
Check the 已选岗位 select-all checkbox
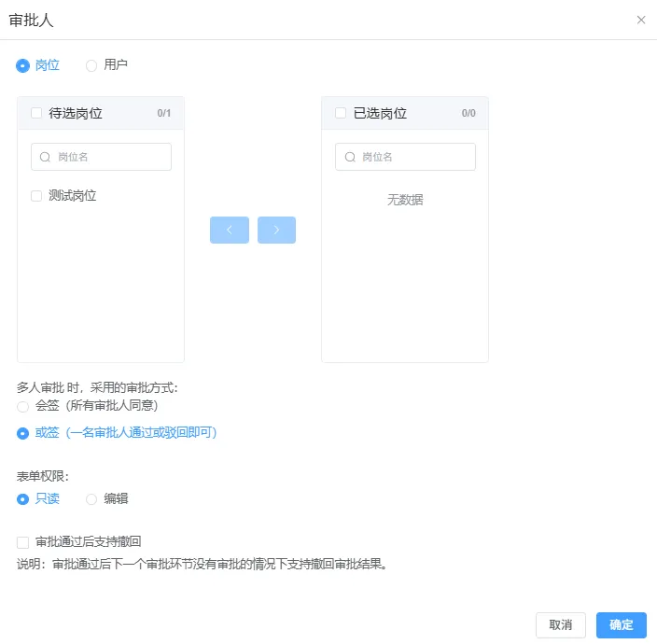pyautogui.click(x=341, y=113)
